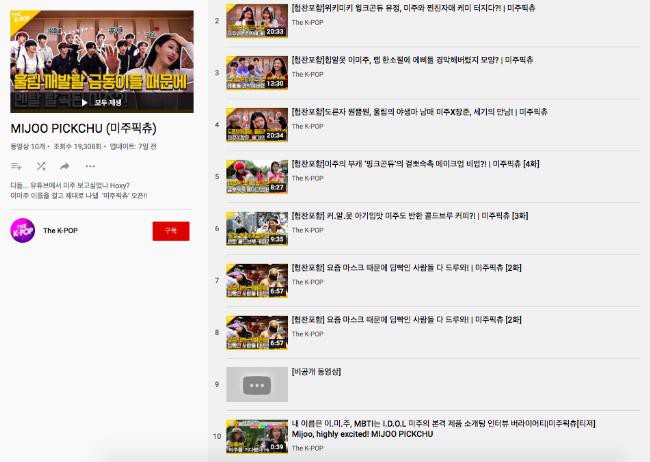This screenshot has height=462, width=650.
Task: Open the video thumbnail with duration 13:30
Action: pos(257,73)
